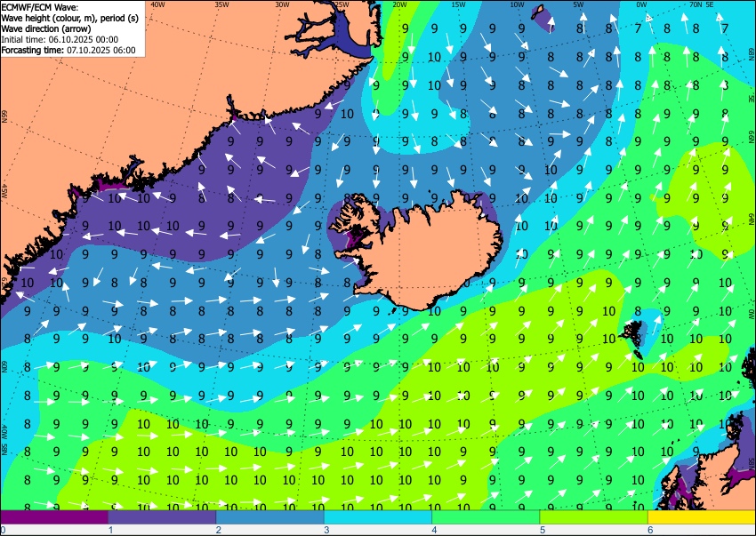Screen dimensions: 756x536
Task: Click the dark purple 0–1 m legend colour
Action: coord(54,516)
